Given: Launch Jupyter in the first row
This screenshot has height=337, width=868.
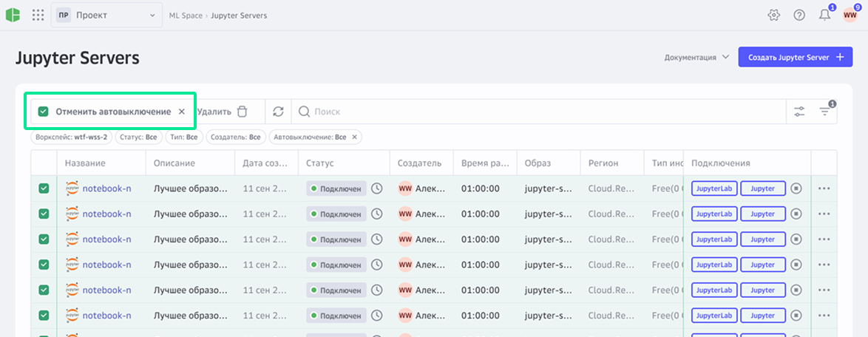Looking at the screenshot, I should (x=763, y=188).
